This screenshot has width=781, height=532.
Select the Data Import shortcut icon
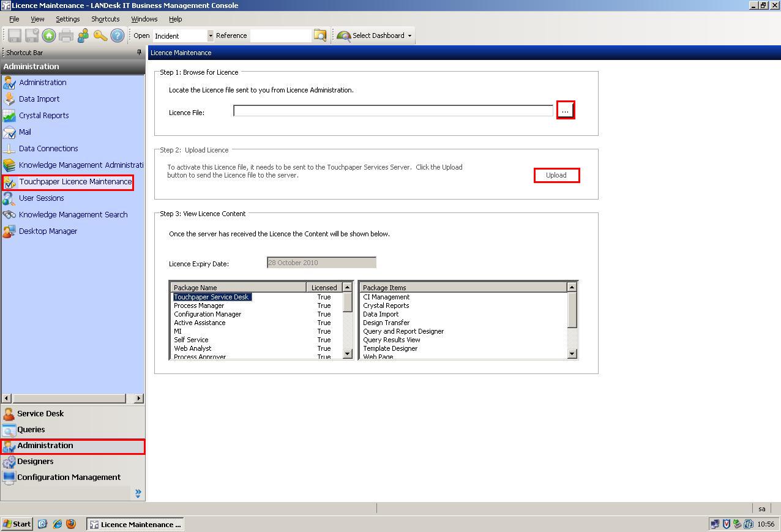[9, 99]
